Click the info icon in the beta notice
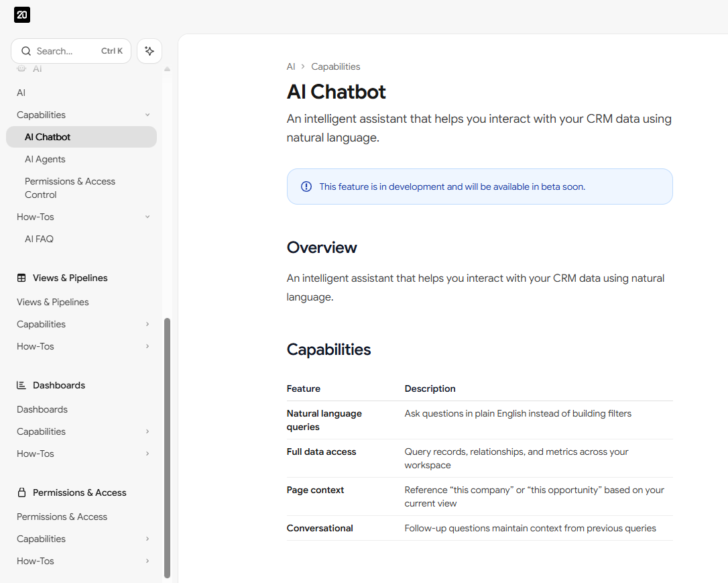Viewport: 728px width, 583px height. (x=306, y=187)
